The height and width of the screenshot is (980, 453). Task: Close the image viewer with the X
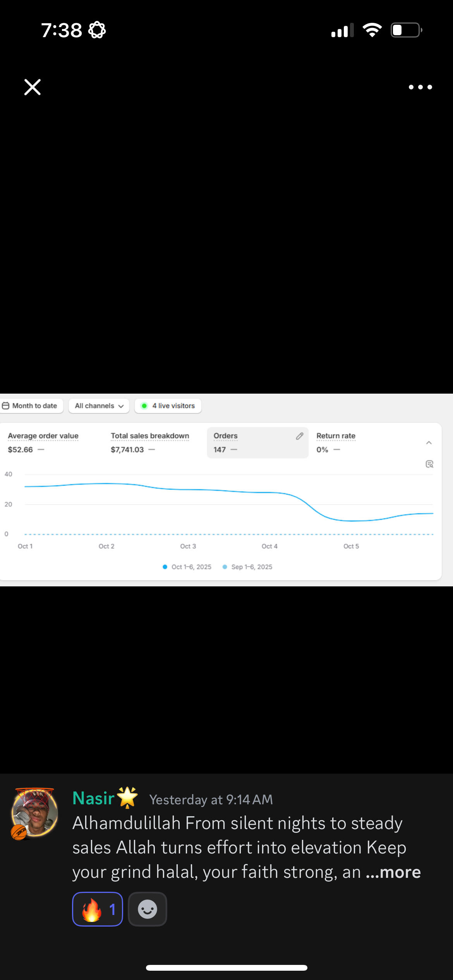(x=33, y=87)
